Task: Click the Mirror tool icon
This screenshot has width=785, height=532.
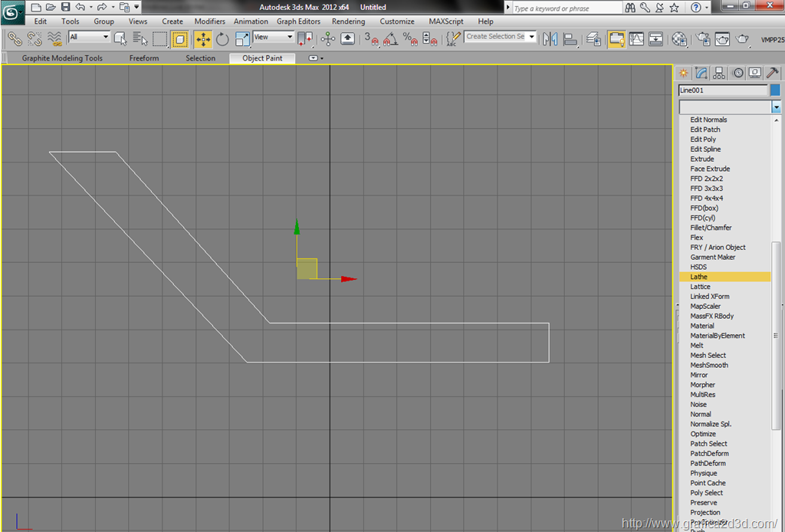Action: coord(550,39)
